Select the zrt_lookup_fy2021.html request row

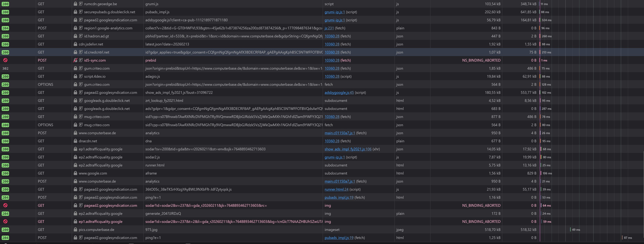164,101
